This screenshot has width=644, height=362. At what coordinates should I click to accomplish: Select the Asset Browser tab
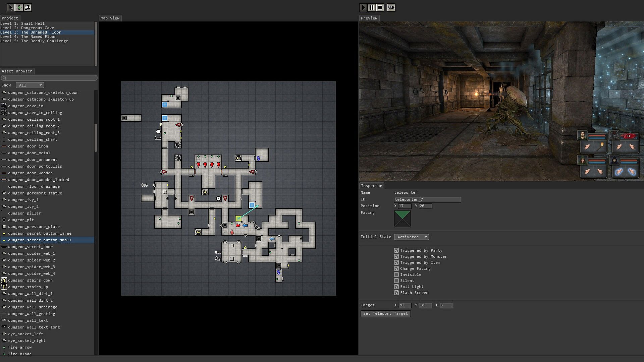click(17, 71)
